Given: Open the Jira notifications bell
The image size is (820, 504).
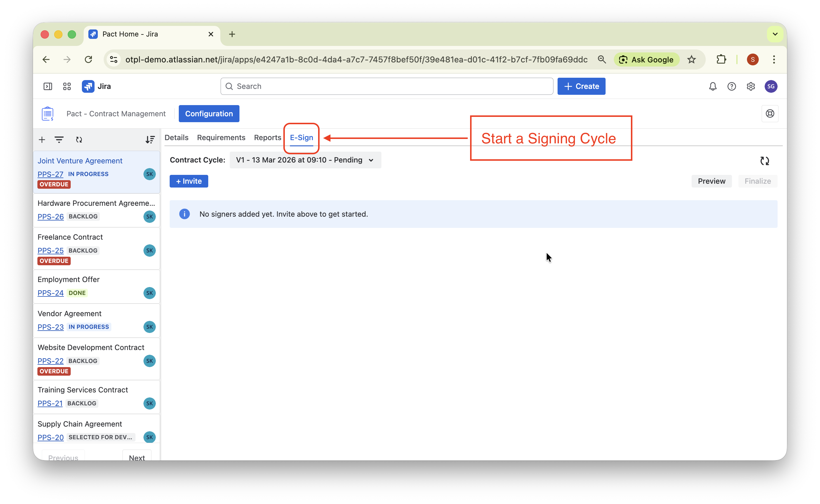Looking at the screenshot, I should [712, 86].
